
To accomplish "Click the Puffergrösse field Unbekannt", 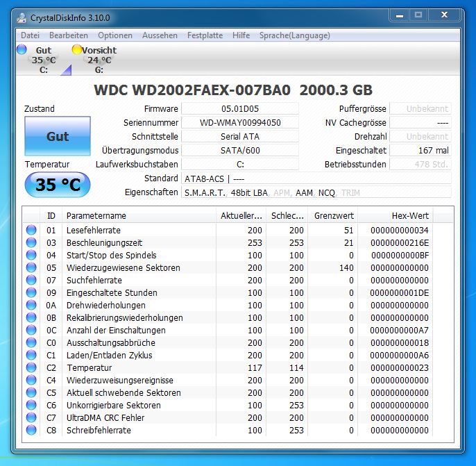I will pos(420,109).
